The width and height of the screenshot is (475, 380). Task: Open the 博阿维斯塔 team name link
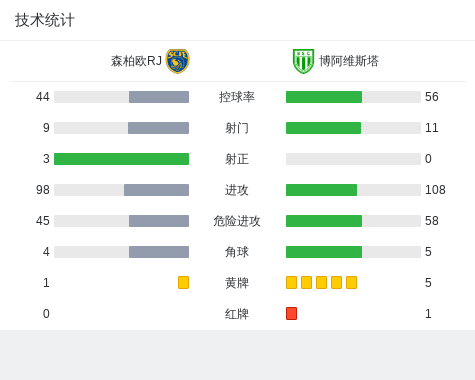pos(349,61)
